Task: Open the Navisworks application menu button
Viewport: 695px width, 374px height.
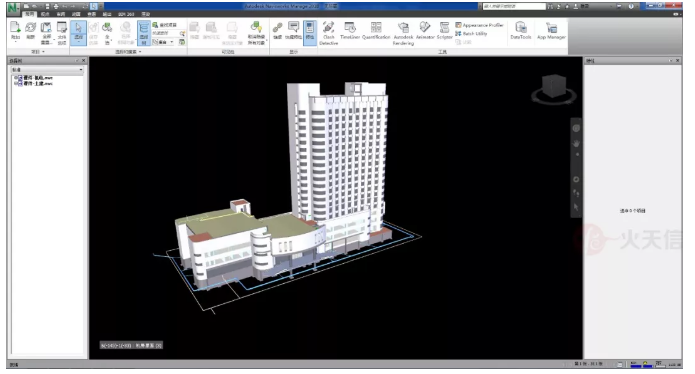Action: (13, 8)
